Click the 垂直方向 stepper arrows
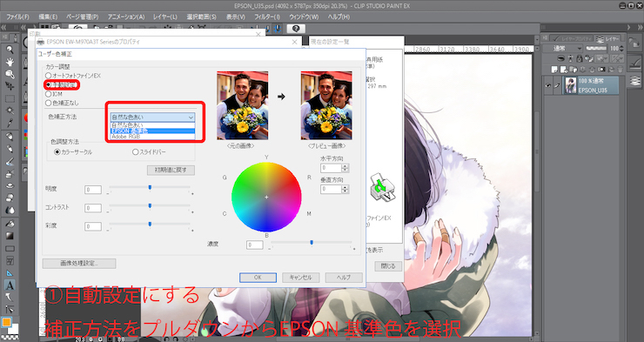Screen dimensions: 644x342 [345, 189]
